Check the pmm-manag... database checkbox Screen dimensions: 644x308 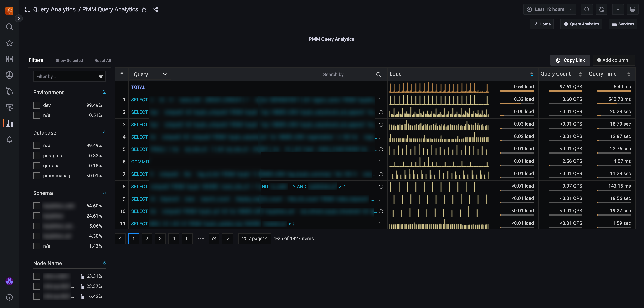pyautogui.click(x=37, y=176)
